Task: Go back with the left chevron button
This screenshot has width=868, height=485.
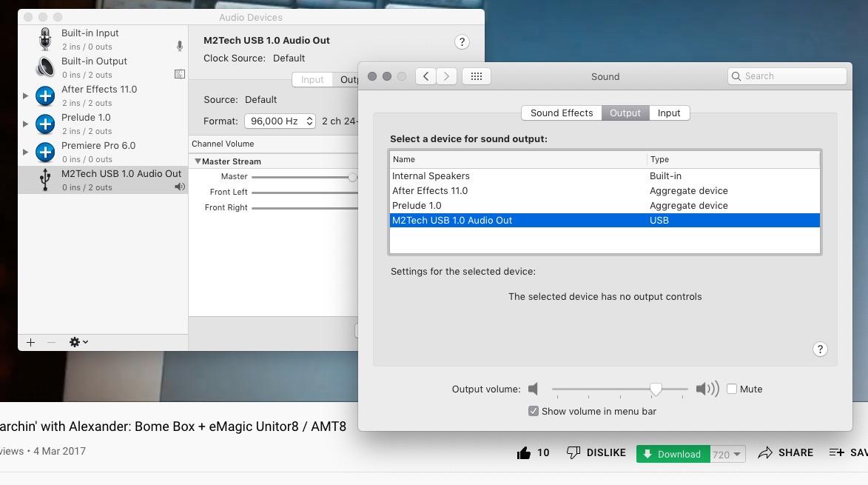Action: [425, 76]
